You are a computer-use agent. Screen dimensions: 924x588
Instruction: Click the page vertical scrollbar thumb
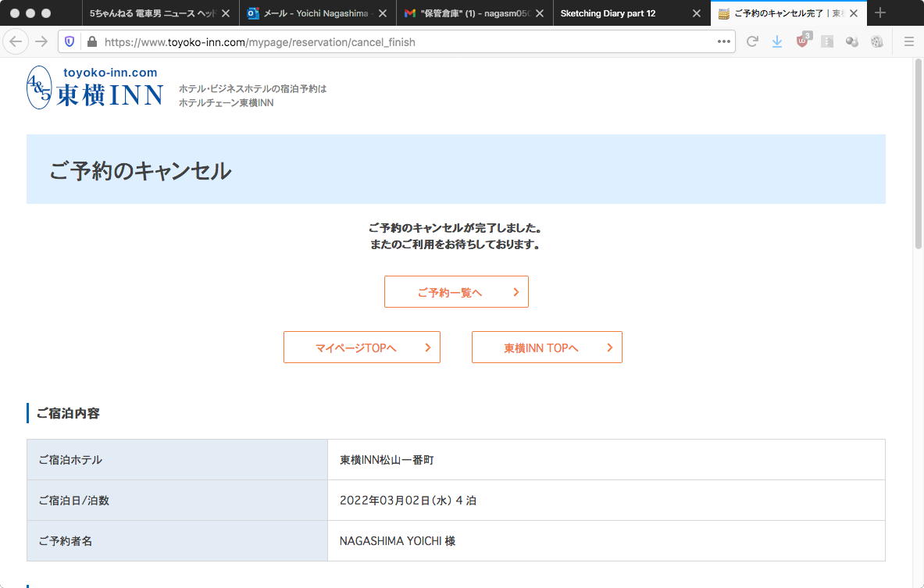[918, 153]
